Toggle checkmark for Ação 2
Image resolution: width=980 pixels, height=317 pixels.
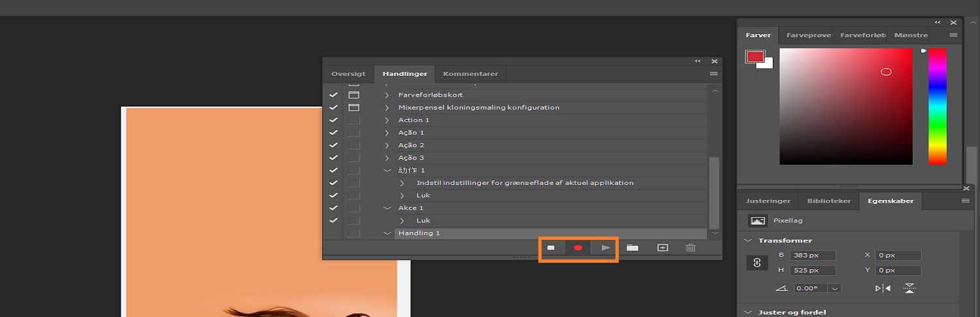coord(333,145)
